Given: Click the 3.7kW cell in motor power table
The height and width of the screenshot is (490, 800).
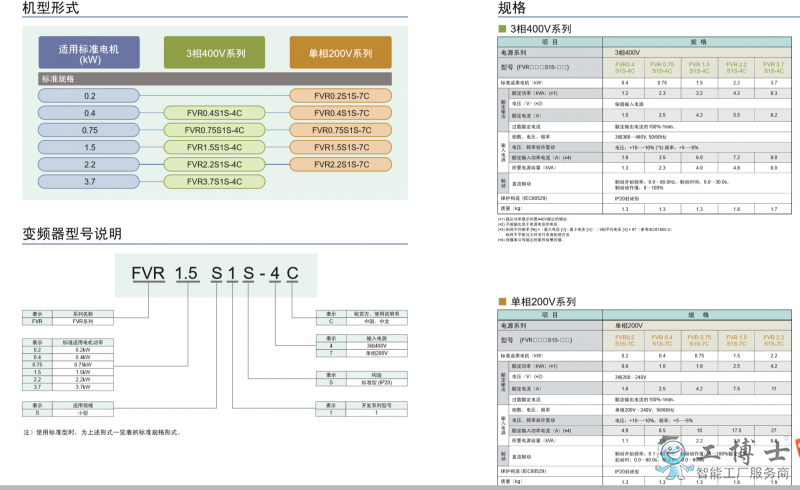Looking at the screenshot, I should pos(83,387).
